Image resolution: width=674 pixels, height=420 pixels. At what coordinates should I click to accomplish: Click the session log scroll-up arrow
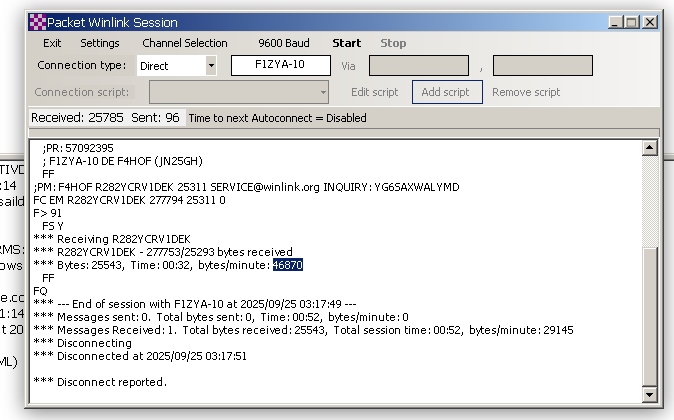649,149
